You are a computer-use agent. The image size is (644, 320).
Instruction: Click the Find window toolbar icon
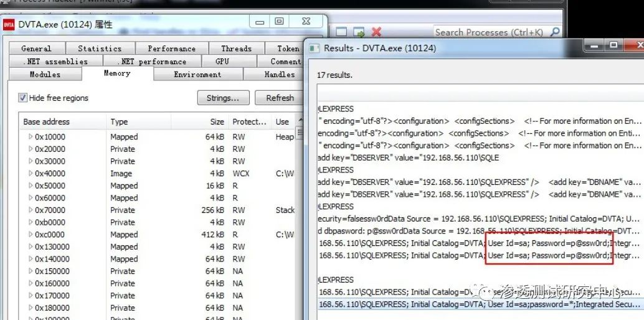coord(342,32)
